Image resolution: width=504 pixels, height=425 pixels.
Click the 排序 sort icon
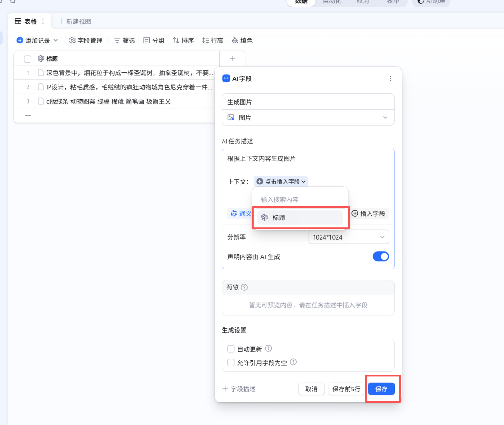(176, 40)
